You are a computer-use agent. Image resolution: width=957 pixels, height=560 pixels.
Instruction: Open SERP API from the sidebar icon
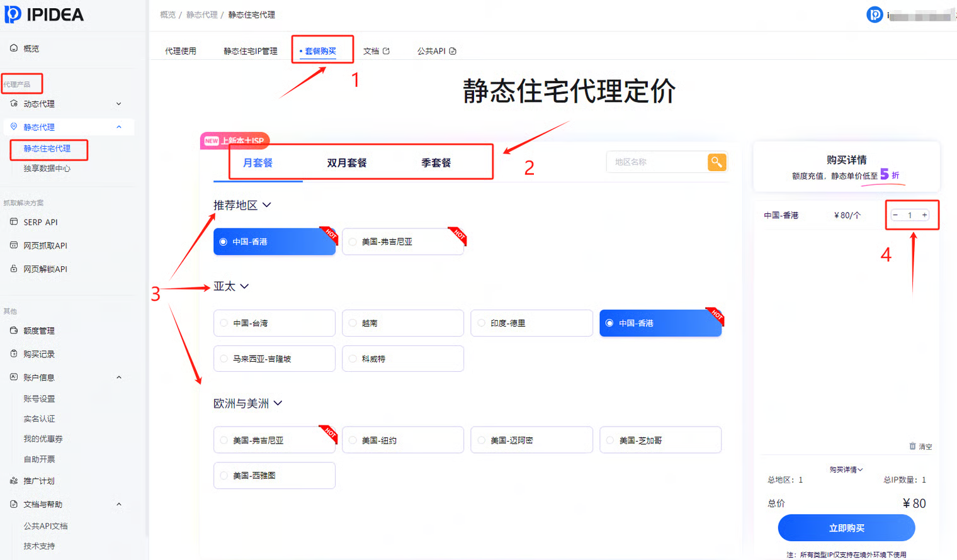[x=14, y=222]
